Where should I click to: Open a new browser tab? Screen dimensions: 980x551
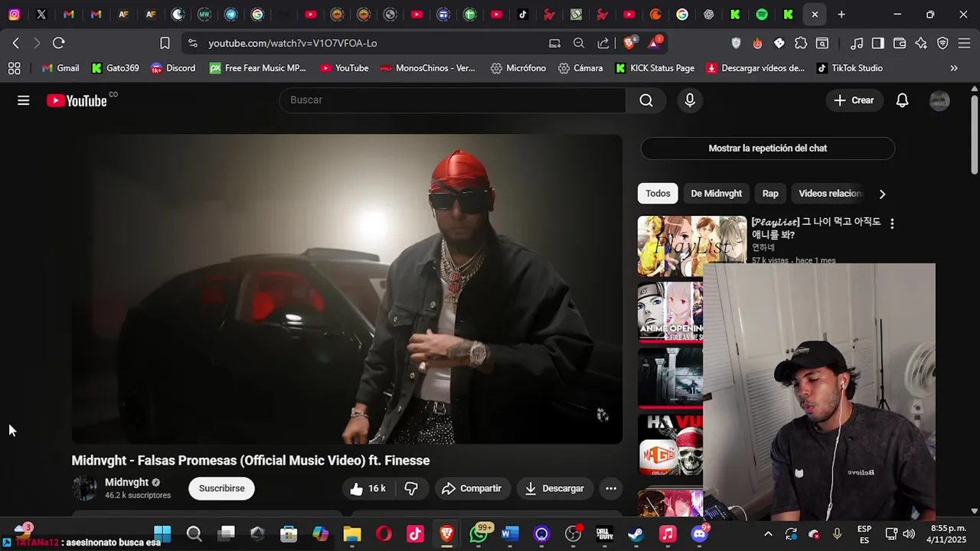[841, 15]
